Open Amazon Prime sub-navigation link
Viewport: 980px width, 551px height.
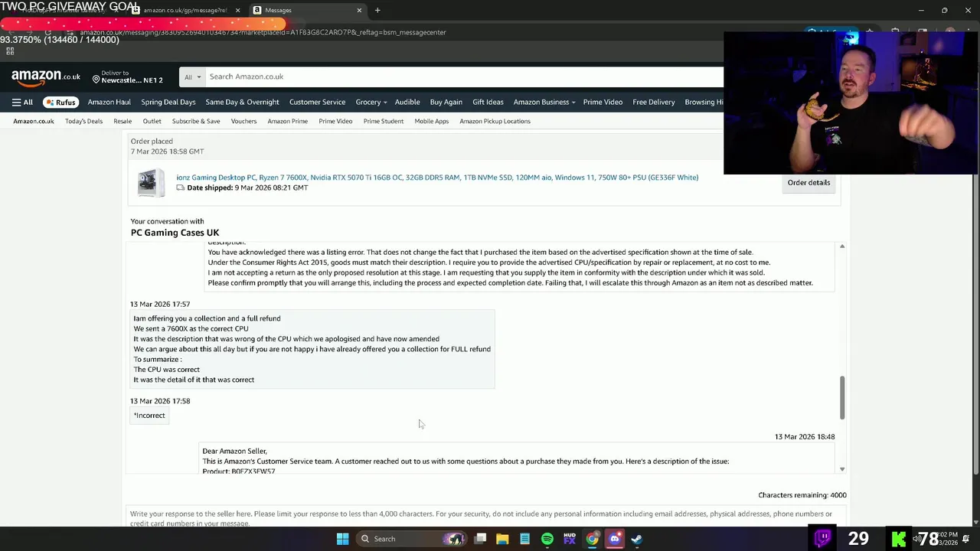(288, 121)
